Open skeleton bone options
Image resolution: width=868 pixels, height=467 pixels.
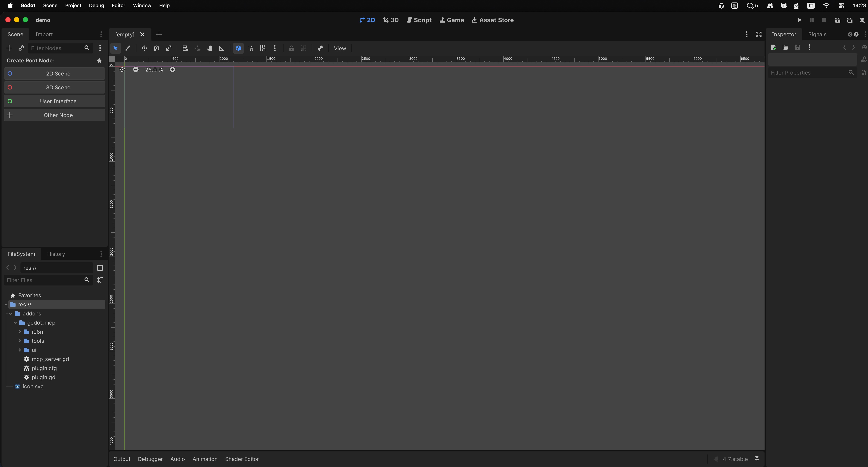click(x=320, y=48)
